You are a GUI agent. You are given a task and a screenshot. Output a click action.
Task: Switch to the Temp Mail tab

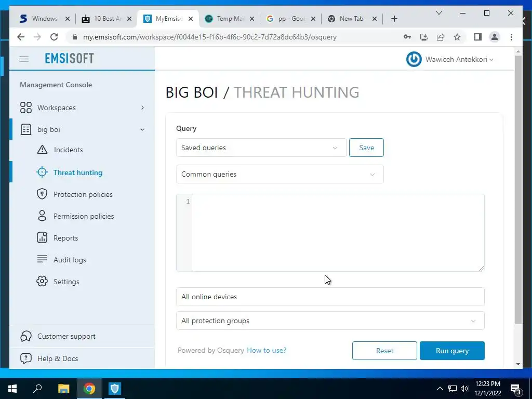coord(230,19)
